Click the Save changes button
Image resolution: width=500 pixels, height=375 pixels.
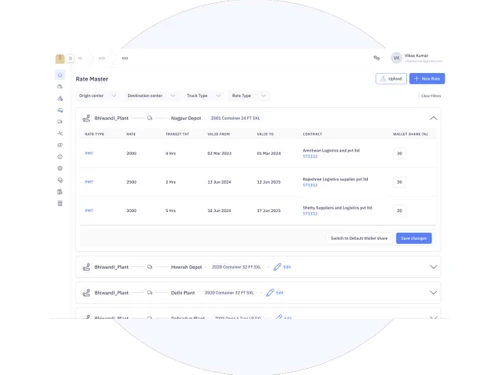pyautogui.click(x=414, y=238)
